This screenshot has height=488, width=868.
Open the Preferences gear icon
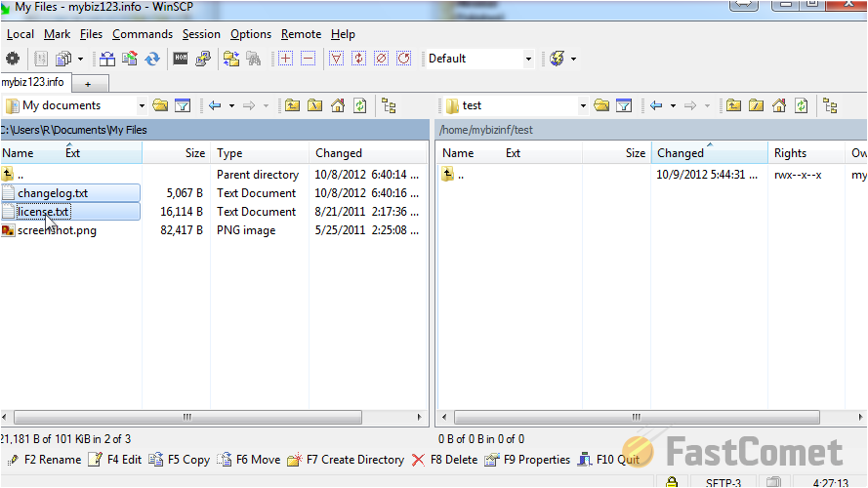click(12, 59)
